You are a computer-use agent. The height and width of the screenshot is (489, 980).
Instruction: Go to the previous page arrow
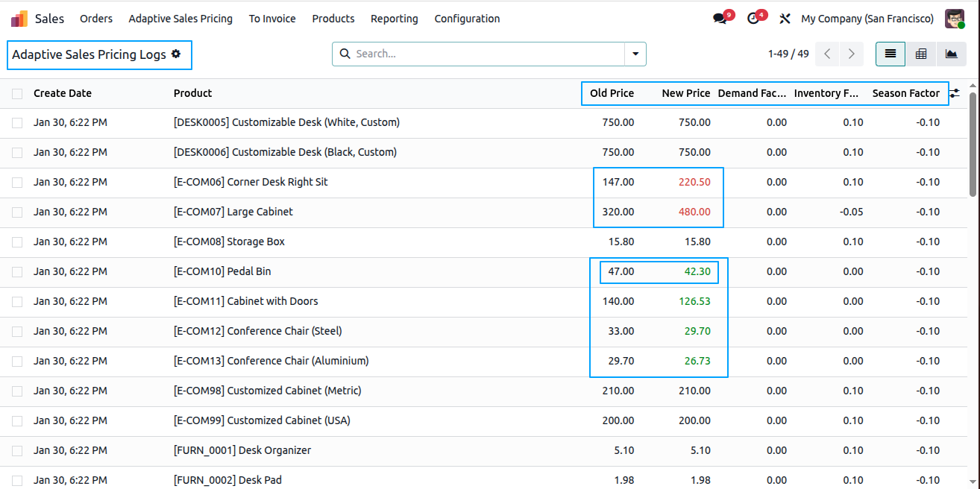827,54
